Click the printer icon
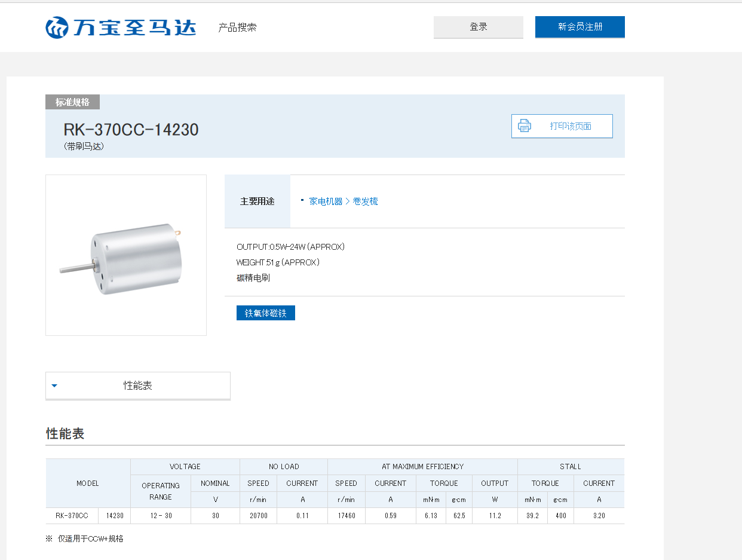 (525, 126)
